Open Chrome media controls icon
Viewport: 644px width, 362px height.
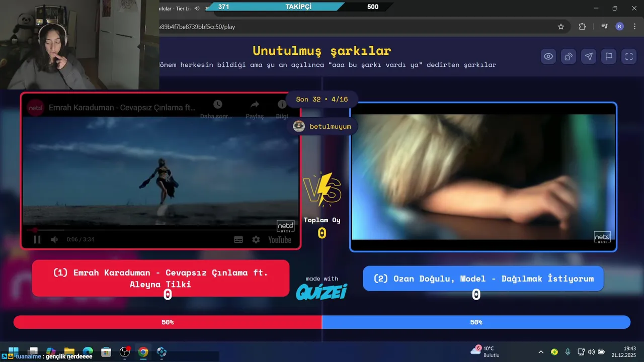coord(604,27)
